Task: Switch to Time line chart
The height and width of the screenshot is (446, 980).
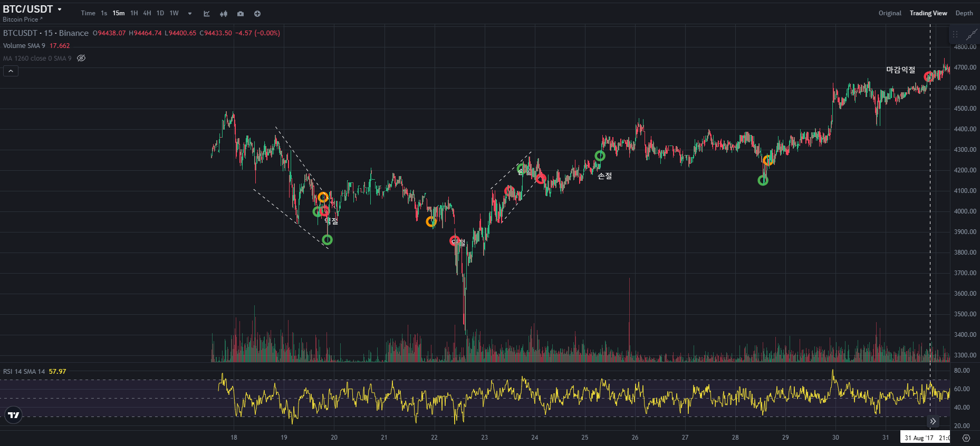Action: pos(88,13)
